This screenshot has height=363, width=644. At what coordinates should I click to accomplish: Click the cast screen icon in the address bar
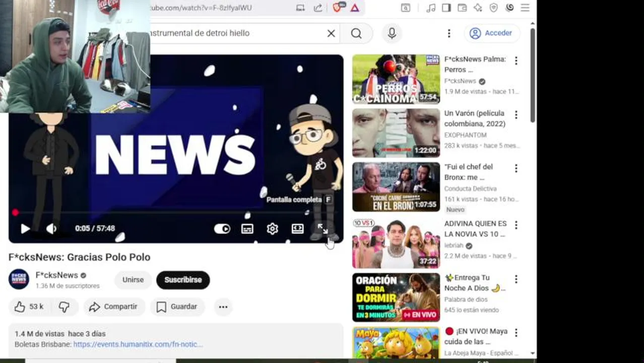pyautogui.click(x=300, y=8)
